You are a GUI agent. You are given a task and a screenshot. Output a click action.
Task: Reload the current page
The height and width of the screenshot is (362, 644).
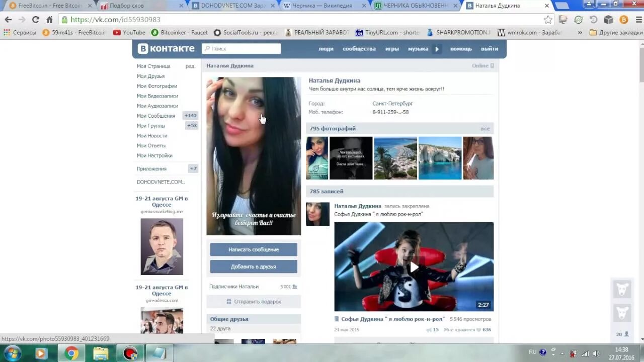35,20
